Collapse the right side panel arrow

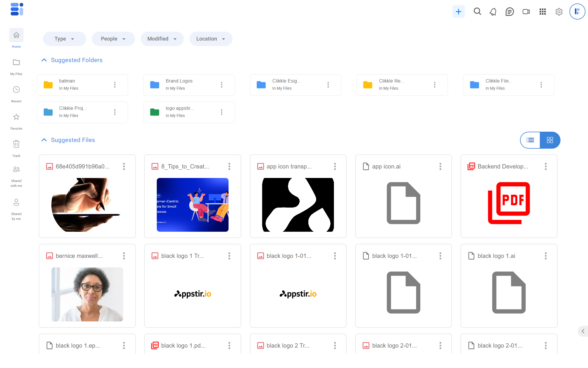[x=583, y=331]
